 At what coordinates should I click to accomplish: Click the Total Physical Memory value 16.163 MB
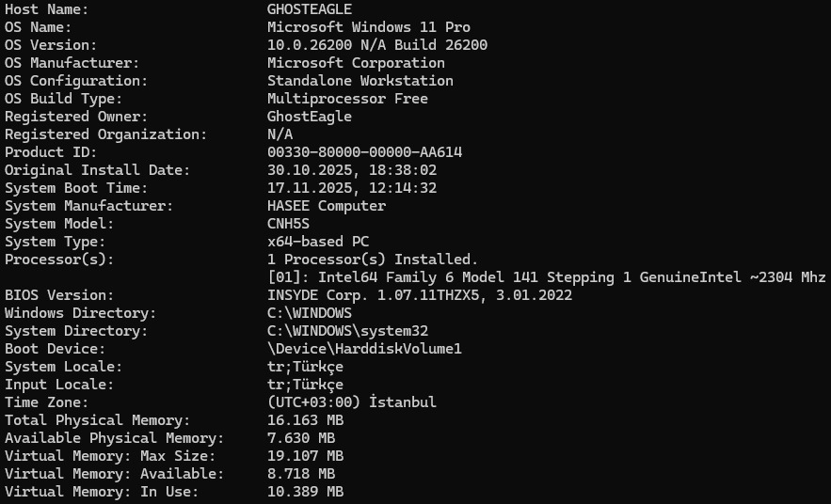(x=305, y=420)
